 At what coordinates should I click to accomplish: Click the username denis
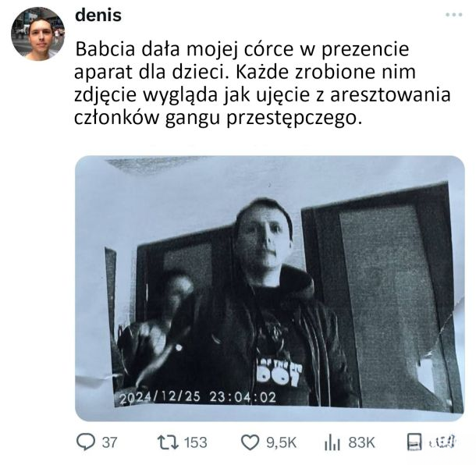coord(98,15)
